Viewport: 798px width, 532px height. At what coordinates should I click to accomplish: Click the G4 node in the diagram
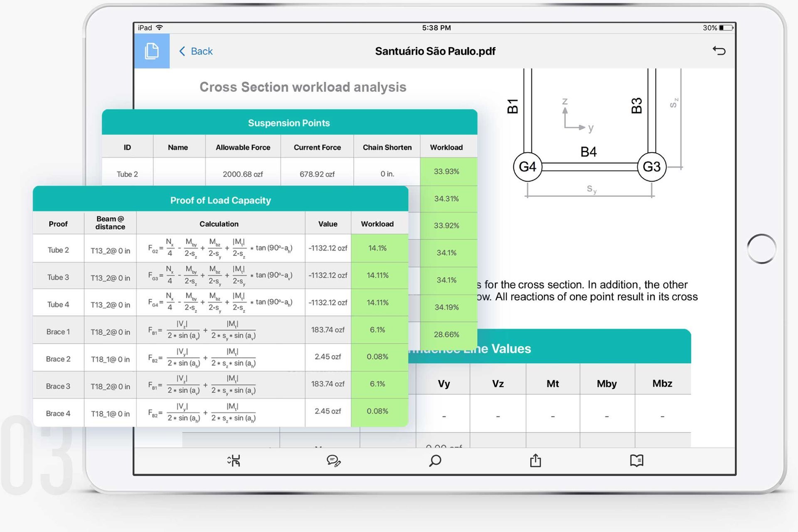click(x=527, y=167)
